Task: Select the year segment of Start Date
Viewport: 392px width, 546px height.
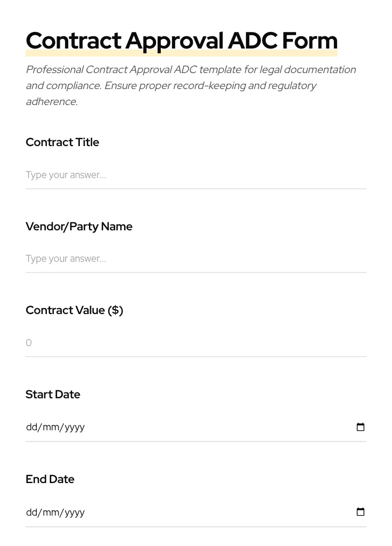Action: tap(75, 427)
